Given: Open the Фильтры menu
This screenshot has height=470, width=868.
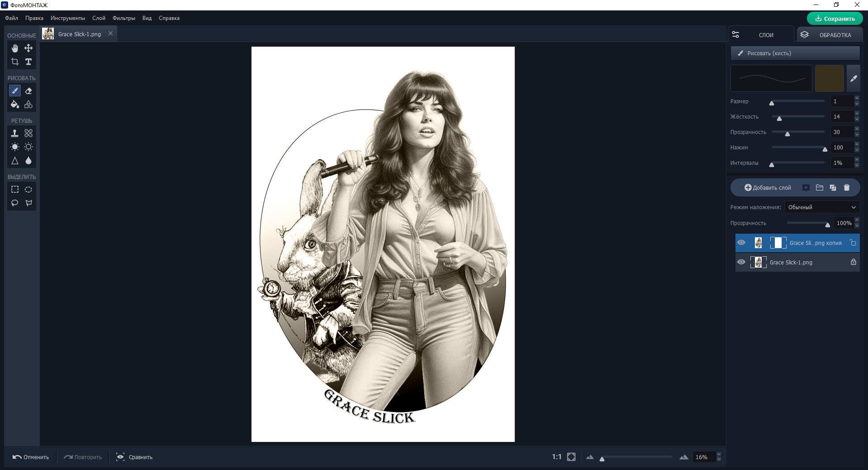Looking at the screenshot, I should tap(124, 18).
